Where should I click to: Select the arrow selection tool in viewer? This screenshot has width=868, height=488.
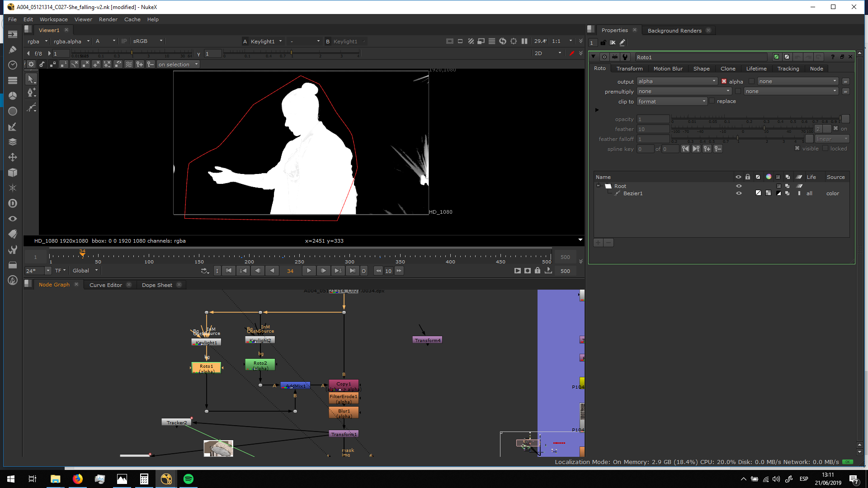click(x=31, y=79)
